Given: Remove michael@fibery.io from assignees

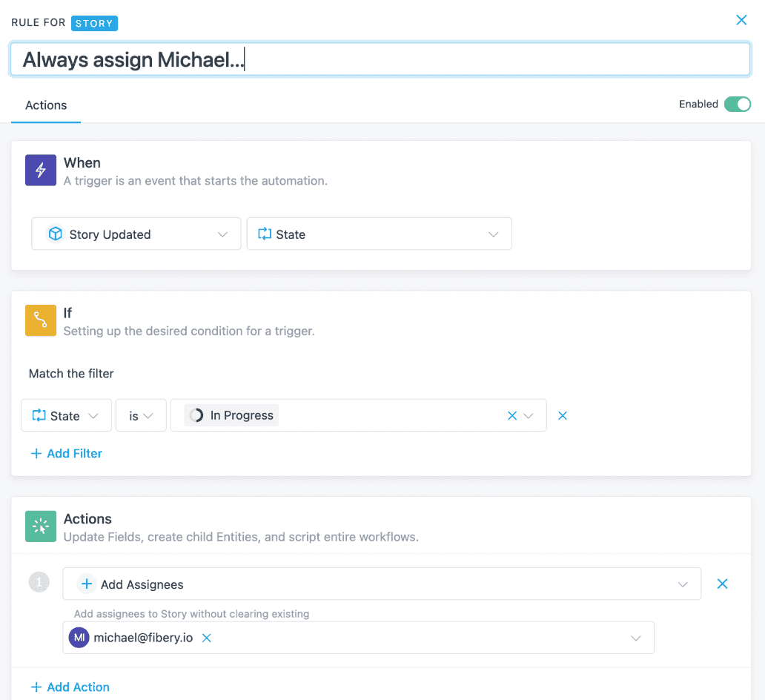Looking at the screenshot, I should [x=206, y=637].
